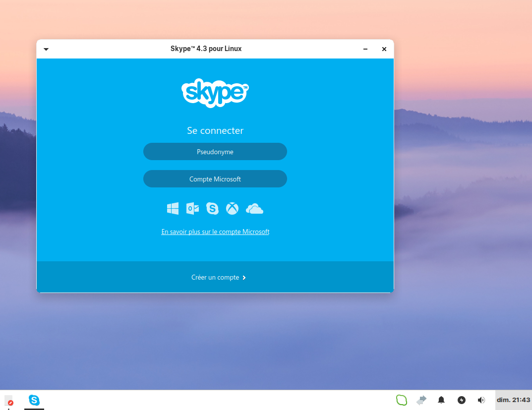Click the Skype icon below Compte Microsoft

pyautogui.click(x=212, y=209)
